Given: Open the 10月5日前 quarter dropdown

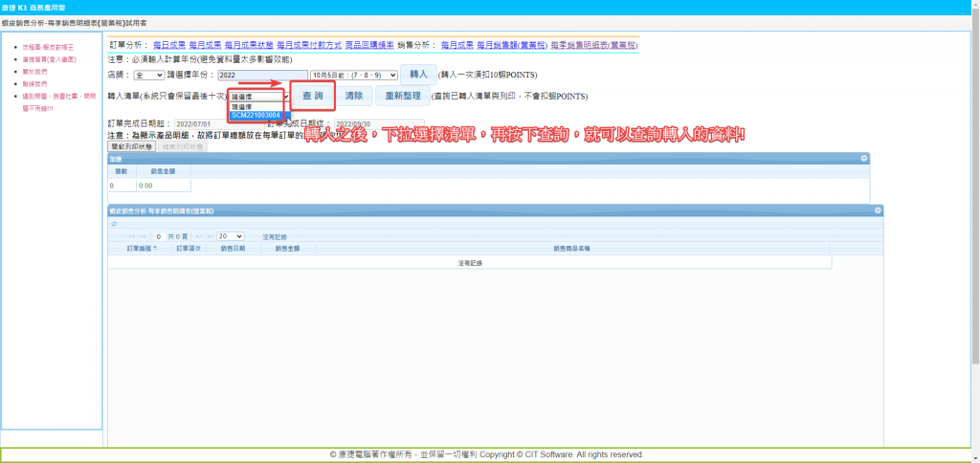Looking at the screenshot, I should point(353,75).
